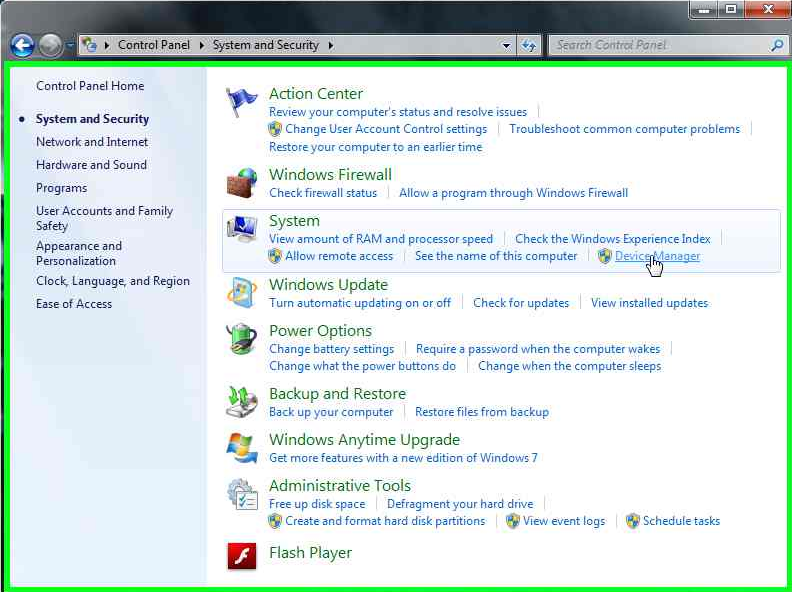Select Control Panel in the breadcrumb
The image size is (792, 592).
pos(154,45)
